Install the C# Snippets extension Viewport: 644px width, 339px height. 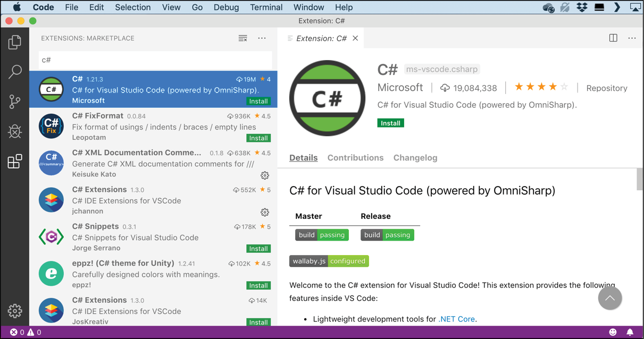click(x=258, y=249)
